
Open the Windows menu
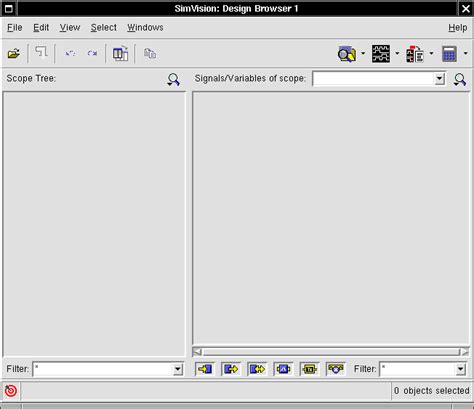[145, 28]
